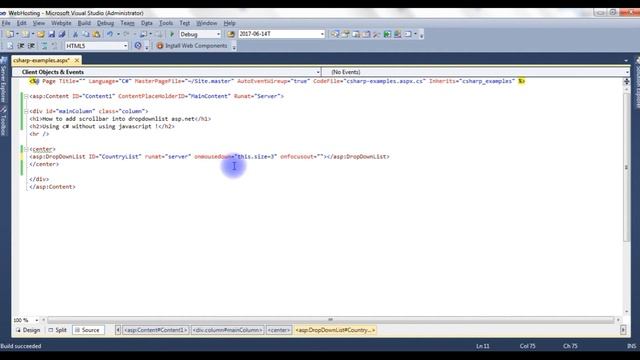The image size is (640, 360).
Task: Select the asp:DropDownList#Country breadcrumb tag
Action: 335,330
